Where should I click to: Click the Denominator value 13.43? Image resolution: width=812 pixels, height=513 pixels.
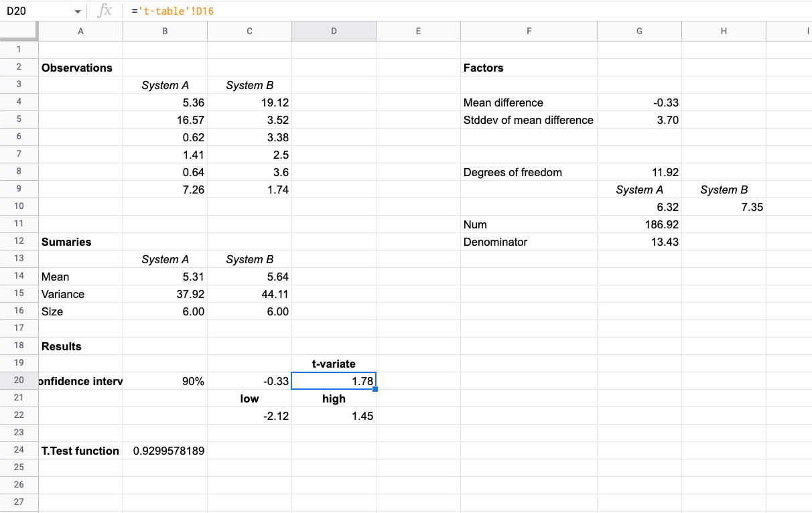[x=639, y=242]
